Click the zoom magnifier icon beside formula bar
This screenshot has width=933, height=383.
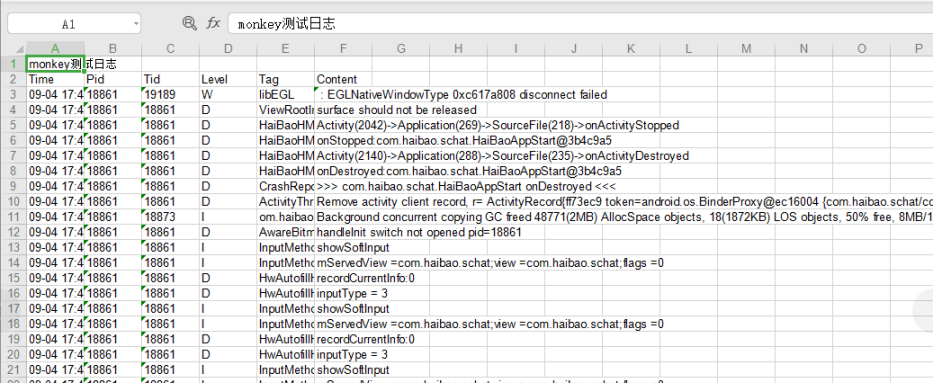[x=189, y=24]
